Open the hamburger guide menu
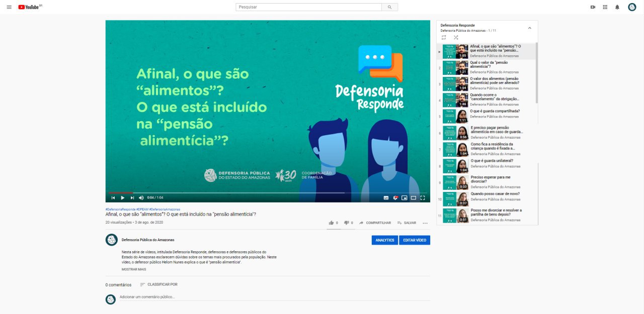The width and height of the screenshot is (644, 314). 9,7
